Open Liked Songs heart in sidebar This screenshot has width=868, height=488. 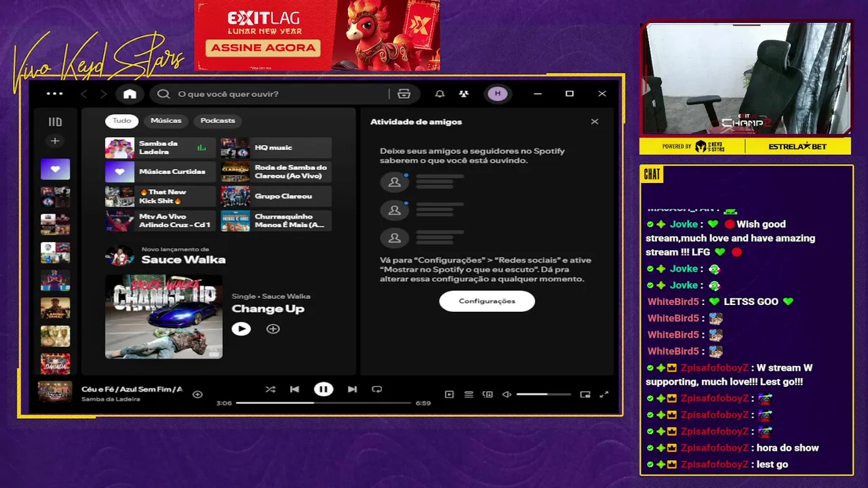point(55,169)
